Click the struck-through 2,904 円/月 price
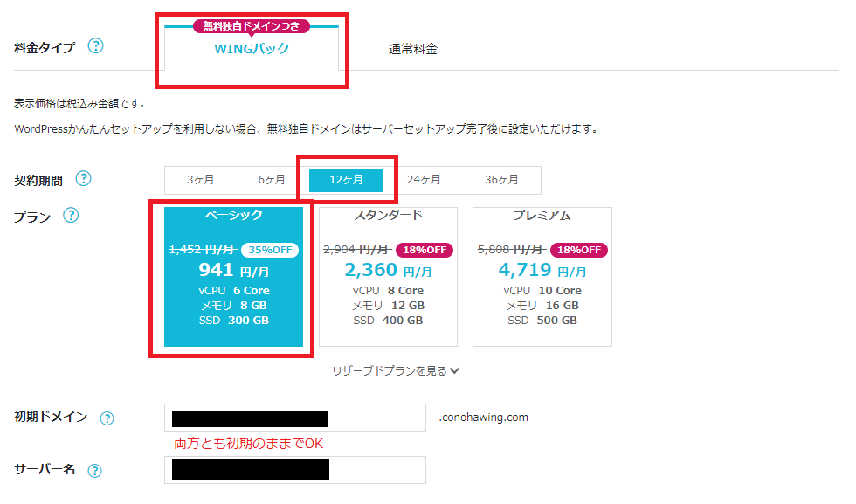The width and height of the screenshot is (856, 504). (357, 250)
